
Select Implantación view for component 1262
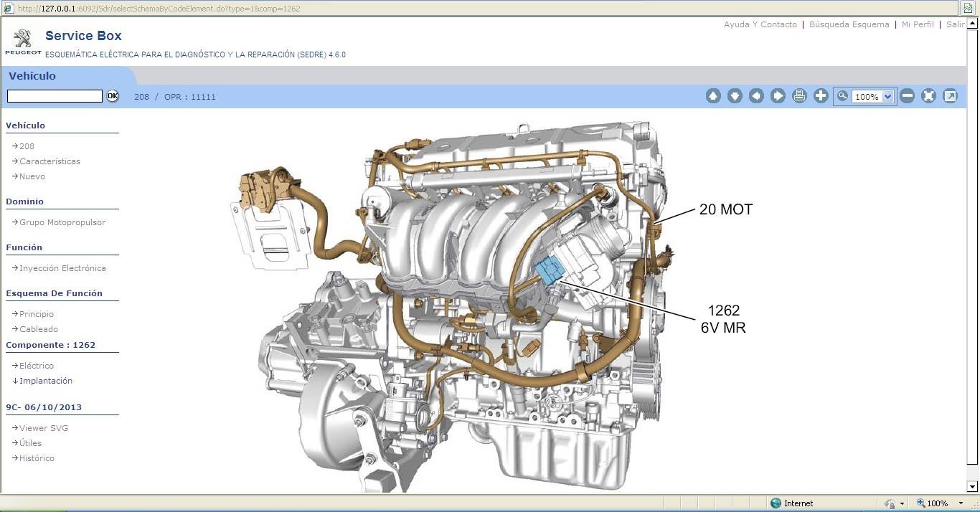tap(46, 381)
